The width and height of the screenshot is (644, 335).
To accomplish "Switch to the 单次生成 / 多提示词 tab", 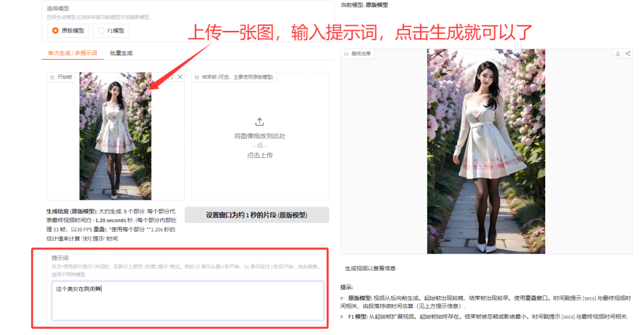I will point(72,53).
